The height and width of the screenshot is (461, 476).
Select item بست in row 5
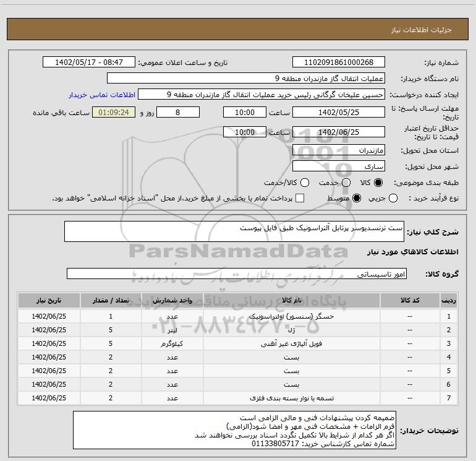click(291, 371)
